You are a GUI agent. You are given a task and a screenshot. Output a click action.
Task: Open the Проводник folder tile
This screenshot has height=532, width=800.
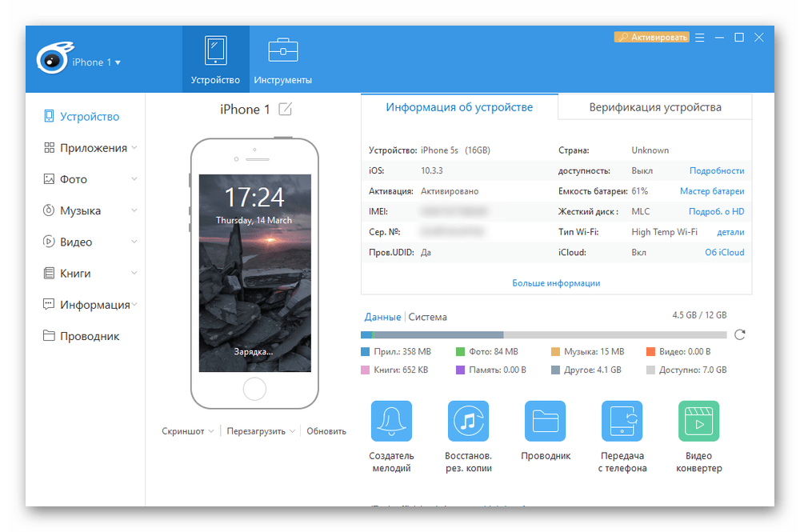pos(545,421)
